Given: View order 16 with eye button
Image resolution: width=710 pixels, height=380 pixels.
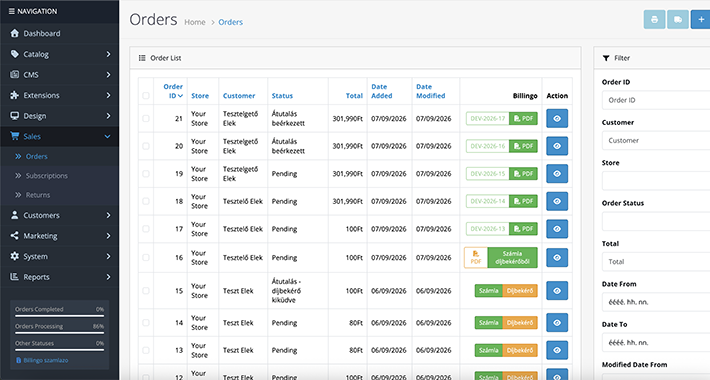Looking at the screenshot, I should [x=557, y=258].
